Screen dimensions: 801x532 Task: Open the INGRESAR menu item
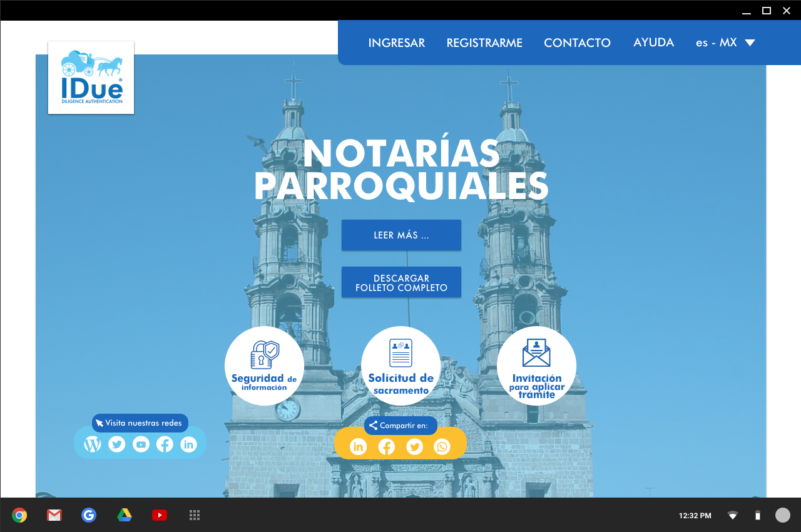(396, 43)
